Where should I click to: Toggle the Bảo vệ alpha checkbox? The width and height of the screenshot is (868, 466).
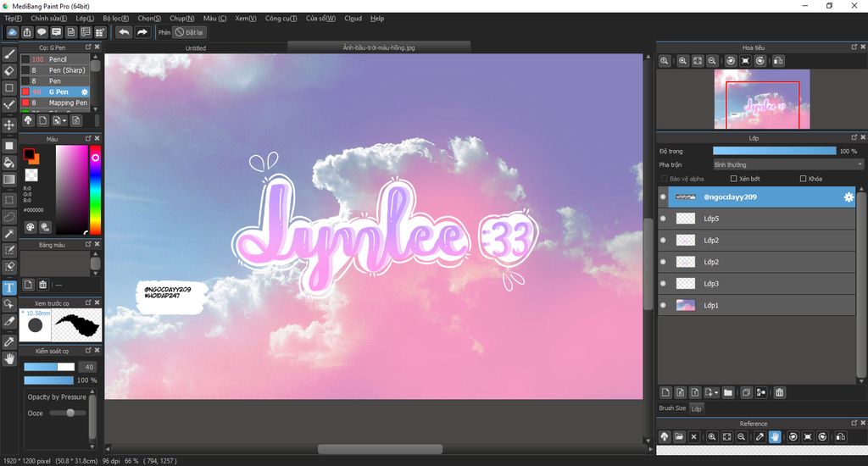click(x=665, y=179)
